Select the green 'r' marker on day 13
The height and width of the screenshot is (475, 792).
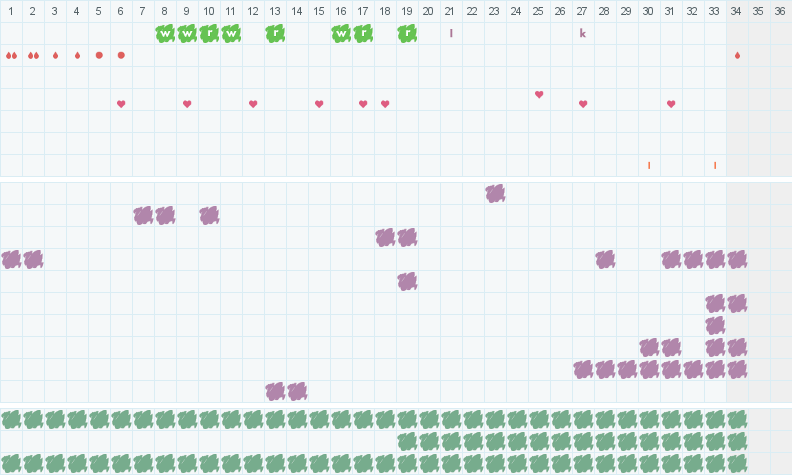275,33
